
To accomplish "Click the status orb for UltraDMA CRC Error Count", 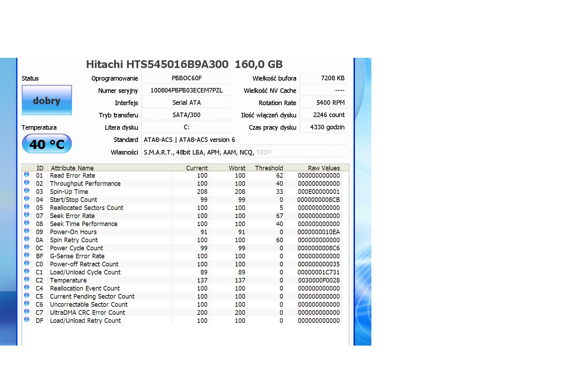I will point(27,311).
